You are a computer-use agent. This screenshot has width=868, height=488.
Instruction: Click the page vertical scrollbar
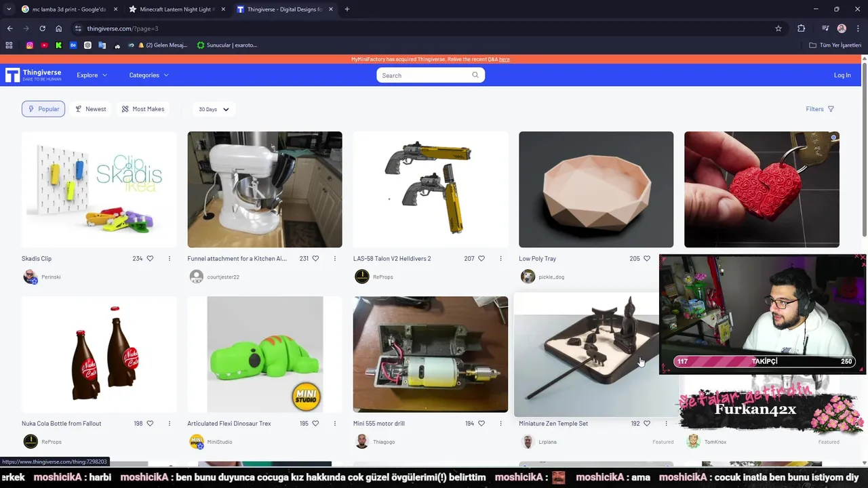coord(864,149)
